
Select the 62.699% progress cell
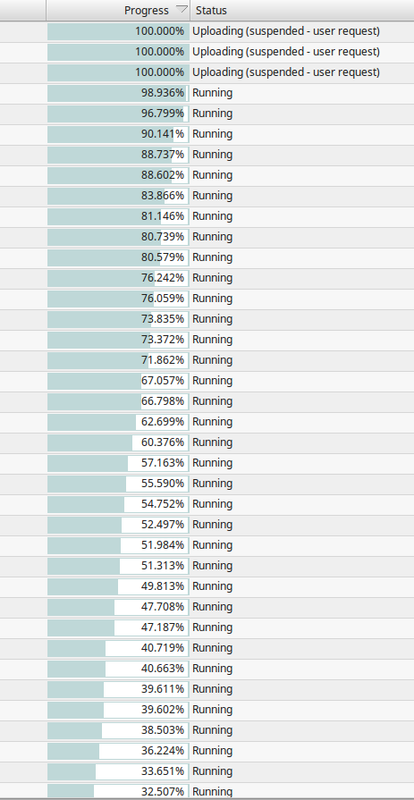tap(118, 422)
